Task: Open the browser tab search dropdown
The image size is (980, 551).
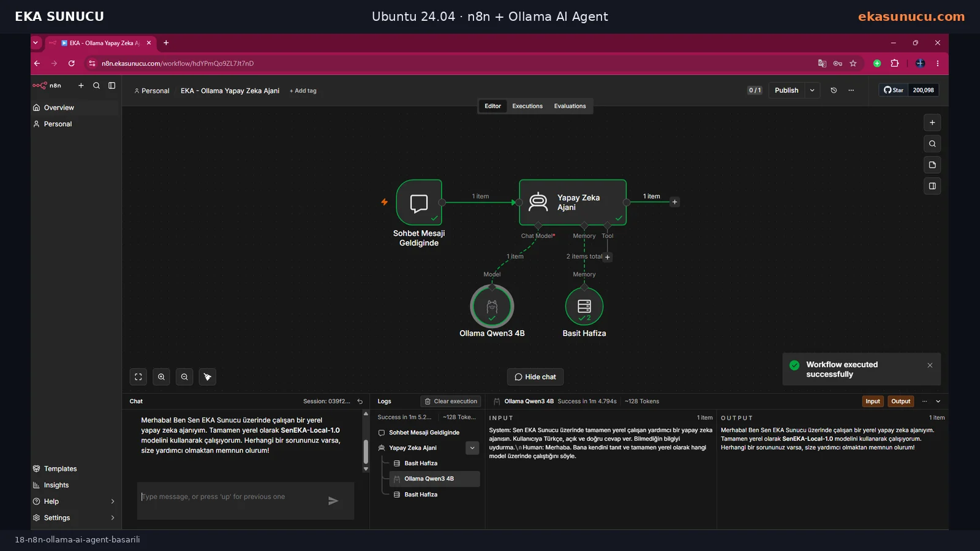Action: click(x=36, y=43)
